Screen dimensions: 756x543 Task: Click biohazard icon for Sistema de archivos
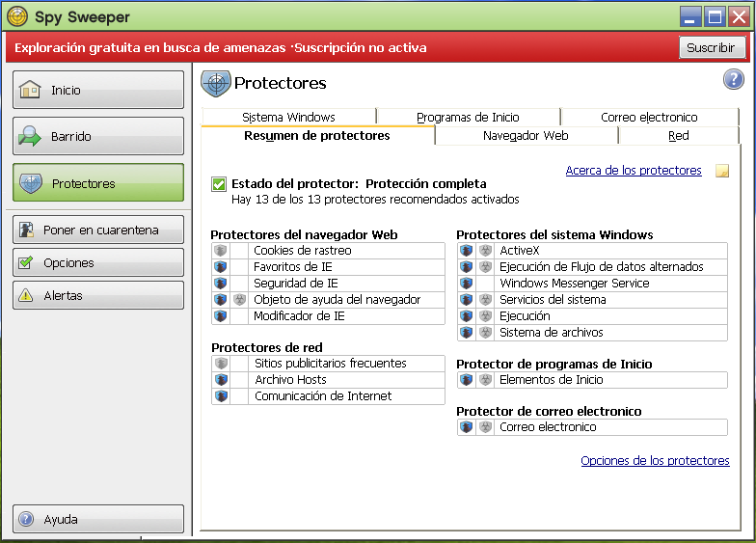(486, 332)
